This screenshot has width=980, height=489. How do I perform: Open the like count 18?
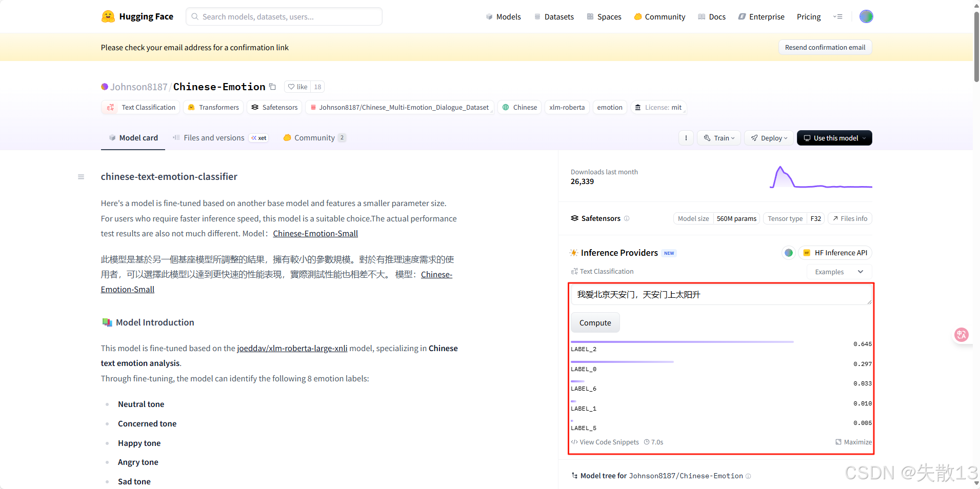(317, 87)
